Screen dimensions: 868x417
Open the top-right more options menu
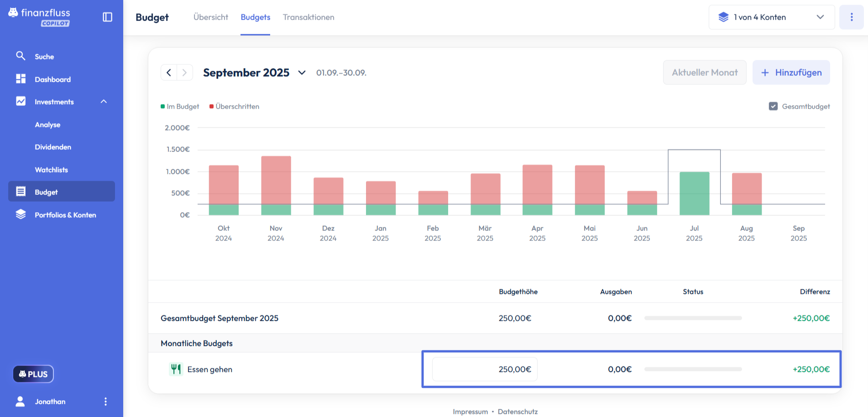(851, 17)
